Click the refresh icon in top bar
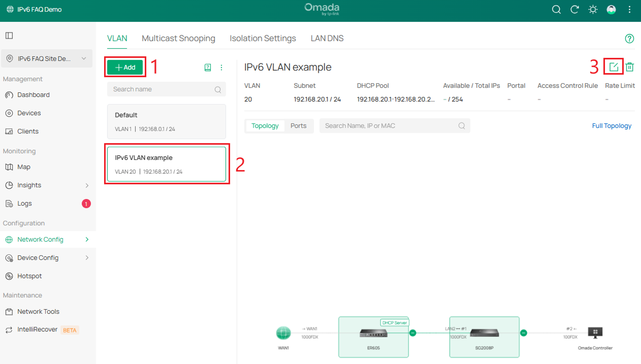Screen dimensions: 641x364 tap(575, 9)
